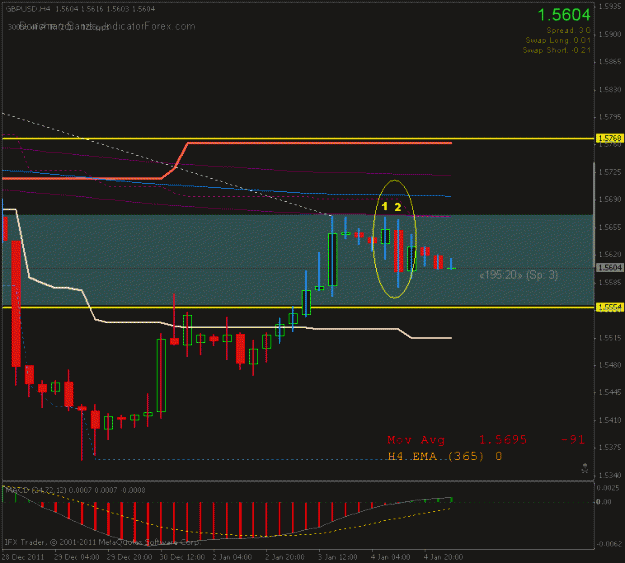The height and width of the screenshot is (563, 625).
Task: Select the thick salmon-red indicator line
Action: coord(319,142)
